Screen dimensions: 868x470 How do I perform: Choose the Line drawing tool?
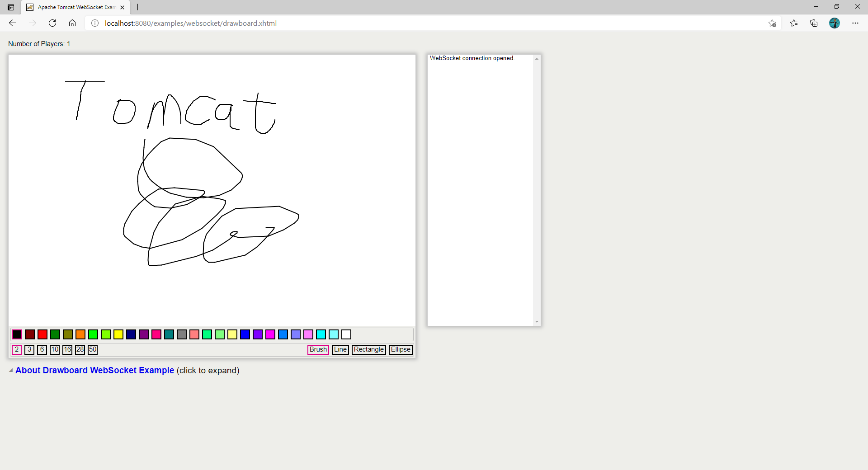(340, 349)
